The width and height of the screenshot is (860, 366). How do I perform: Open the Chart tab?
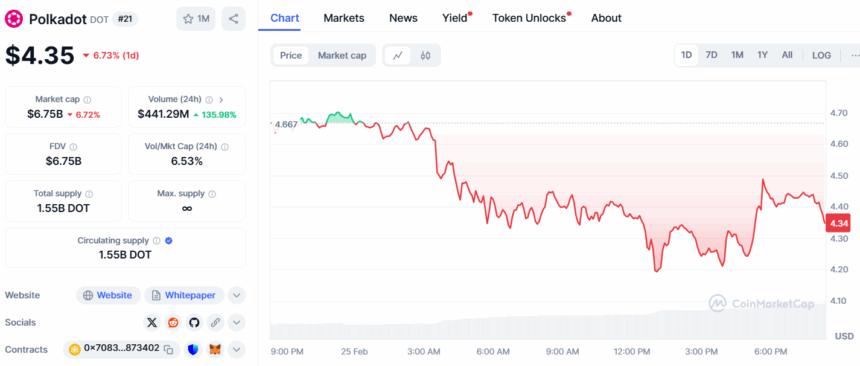[285, 18]
